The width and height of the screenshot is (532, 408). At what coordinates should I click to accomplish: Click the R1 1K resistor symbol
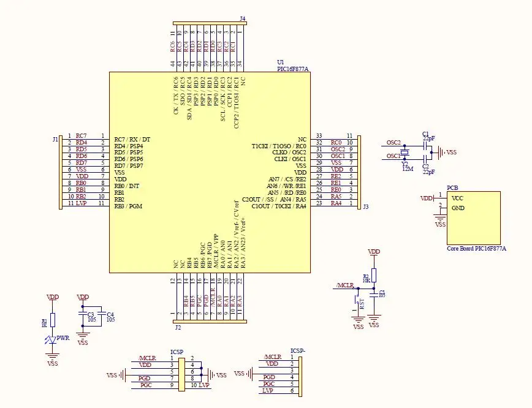click(53, 320)
